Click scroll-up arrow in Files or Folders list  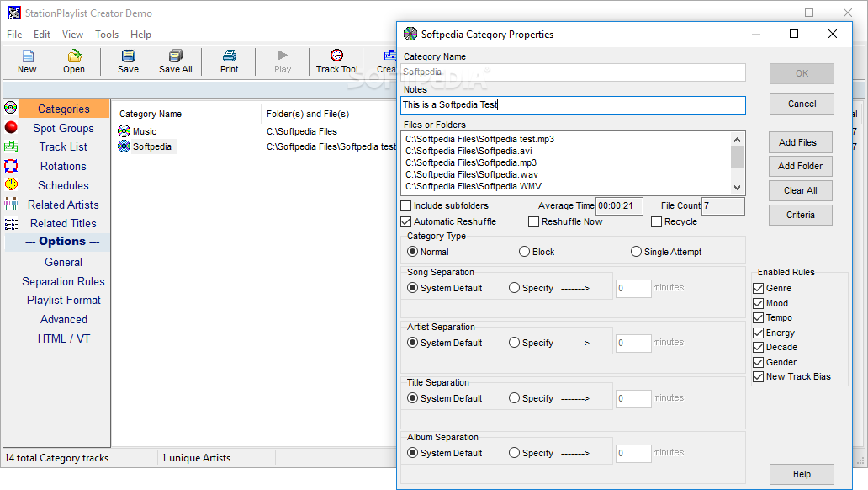click(x=737, y=140)
